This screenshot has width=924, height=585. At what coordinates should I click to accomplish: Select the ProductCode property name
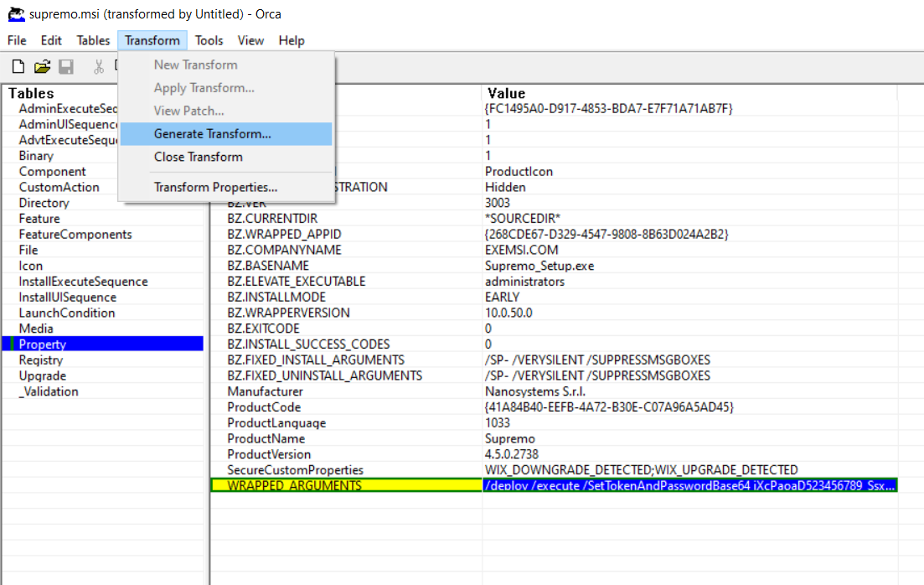(264, 407)
